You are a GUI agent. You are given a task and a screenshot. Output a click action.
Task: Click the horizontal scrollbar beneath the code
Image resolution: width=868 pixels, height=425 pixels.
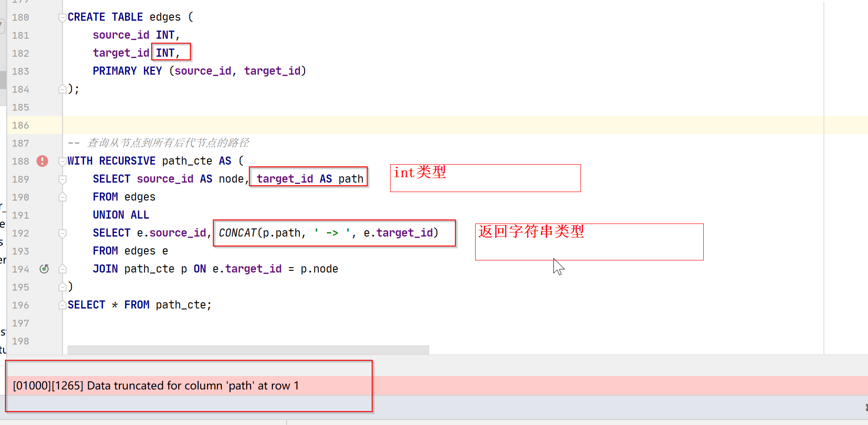[247, 349]
